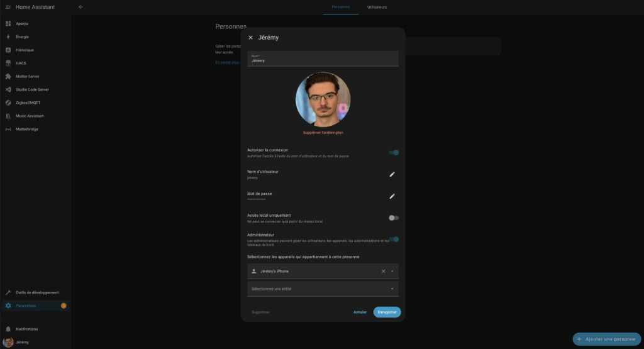
Task: Select the Personnes tab
Action: point(340,7)
